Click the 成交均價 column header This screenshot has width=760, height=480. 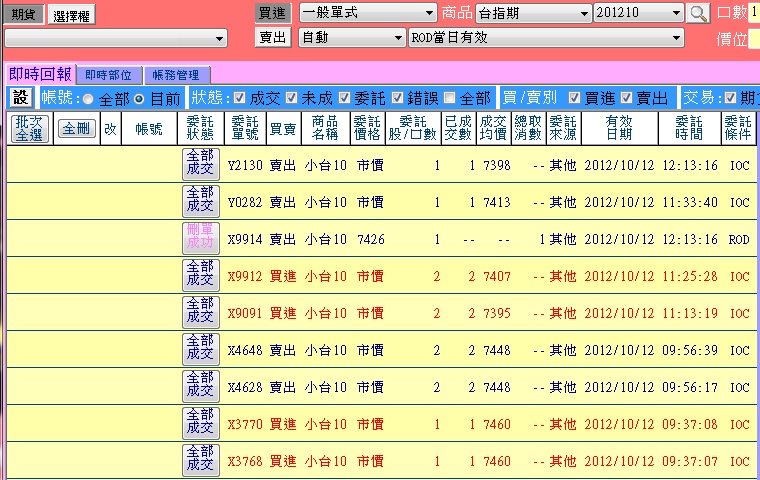point(493,128)
